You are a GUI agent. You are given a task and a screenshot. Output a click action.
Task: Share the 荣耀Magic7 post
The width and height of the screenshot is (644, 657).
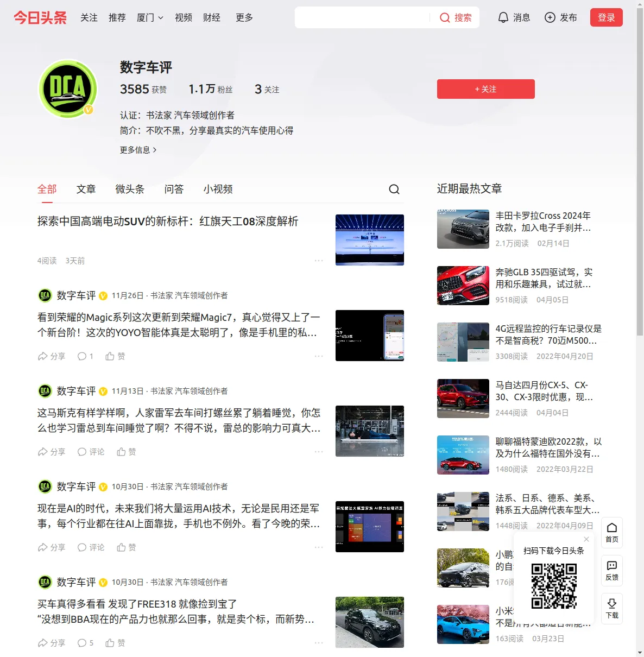click(x=52, y=356)
